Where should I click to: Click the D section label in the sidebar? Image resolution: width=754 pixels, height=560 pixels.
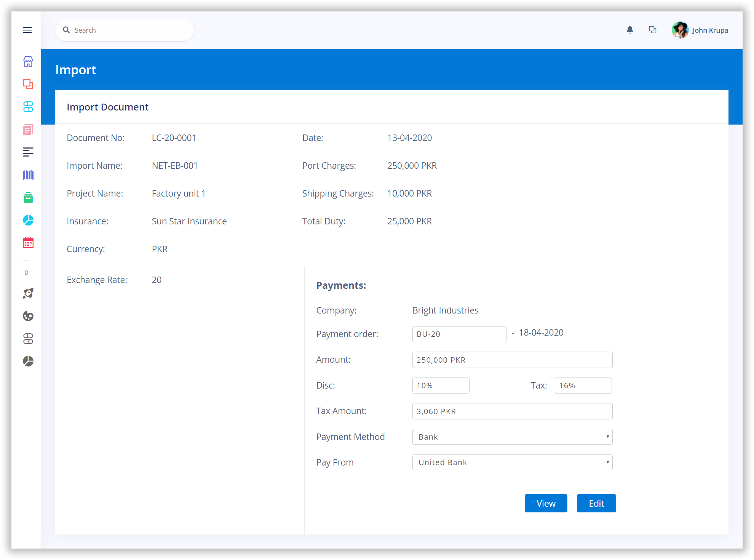point(26,273)
